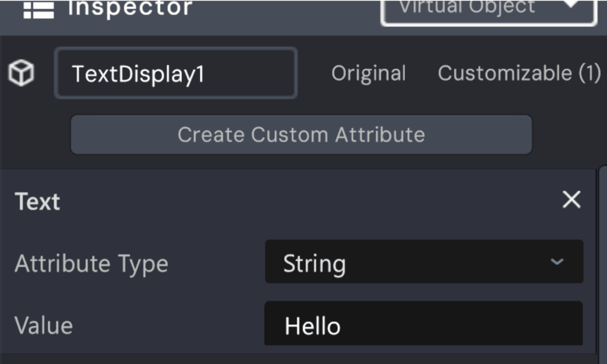The height and width of the screenshot is (364, 607).
Task: Click the vertical scrollbar beside the attribute panel
Action: [x=602, y=263]
